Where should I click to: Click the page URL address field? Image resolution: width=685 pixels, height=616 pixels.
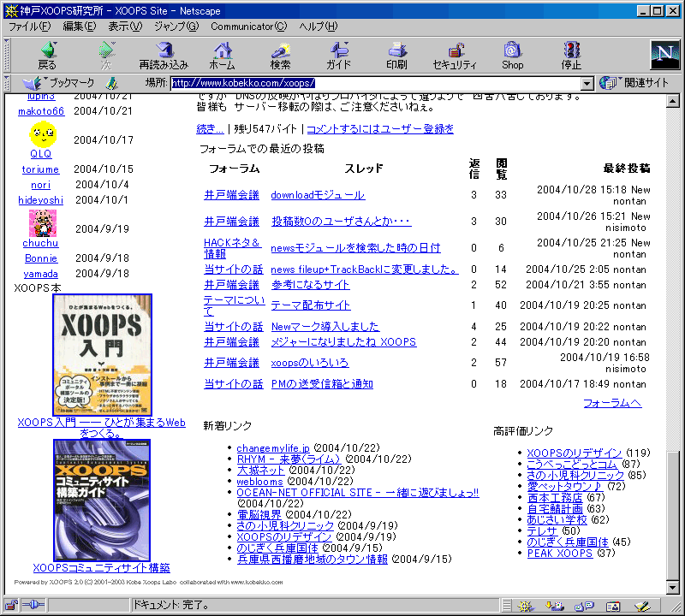pos(376,83)
